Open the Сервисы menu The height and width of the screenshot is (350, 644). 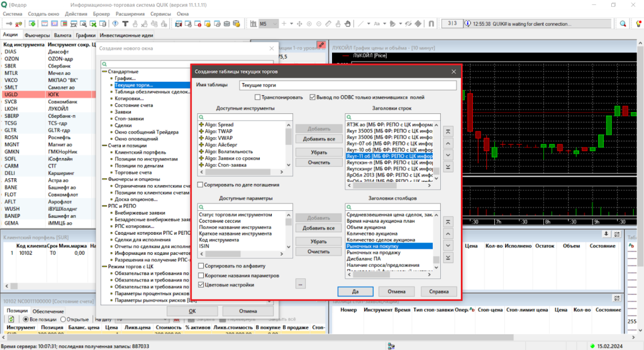point(160,14)
